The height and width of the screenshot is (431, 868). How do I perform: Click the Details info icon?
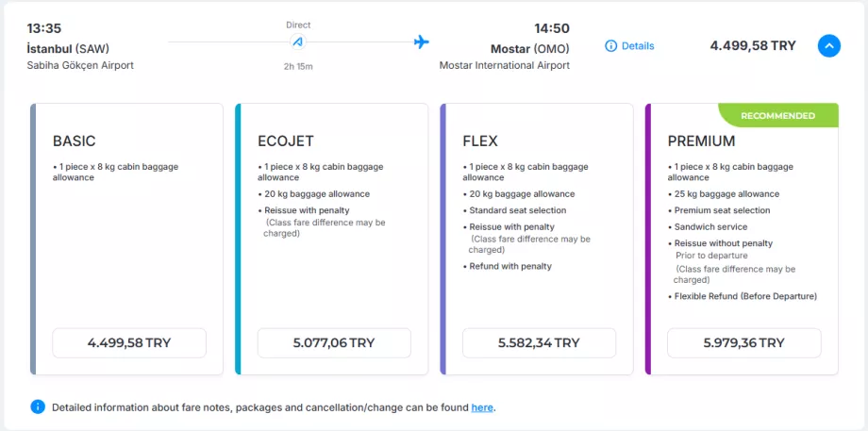[610, 45]
